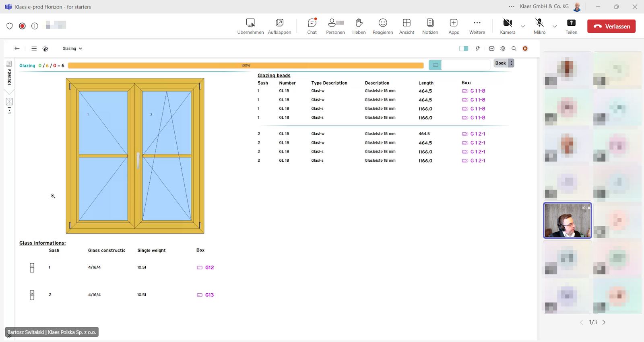Click the Book button
644x342 pixels.
(x=500, y=63)
